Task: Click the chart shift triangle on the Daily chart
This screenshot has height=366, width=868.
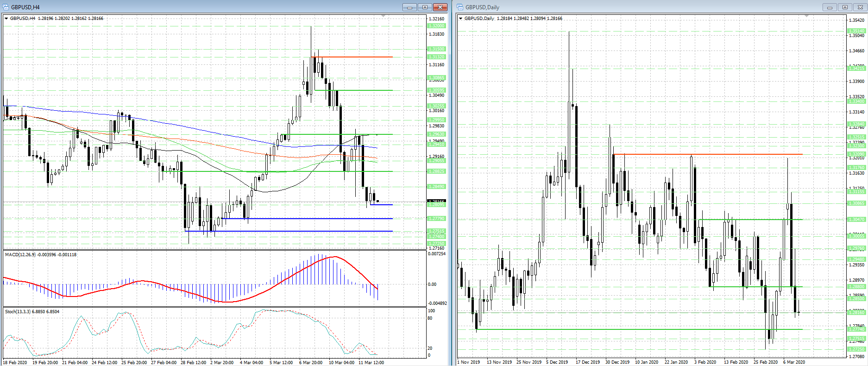Action: [x=806, y=17]
